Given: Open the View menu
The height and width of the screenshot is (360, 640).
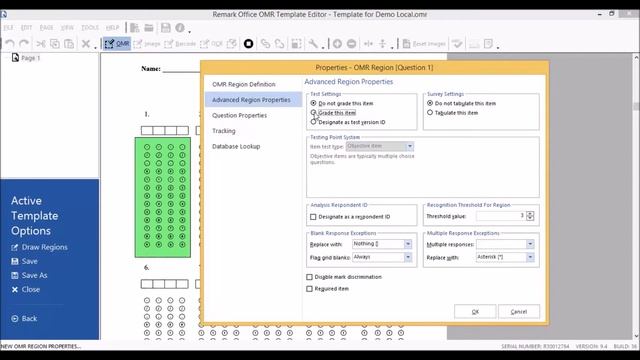Looking at the screenshot, I should click(x=67, y=28).
